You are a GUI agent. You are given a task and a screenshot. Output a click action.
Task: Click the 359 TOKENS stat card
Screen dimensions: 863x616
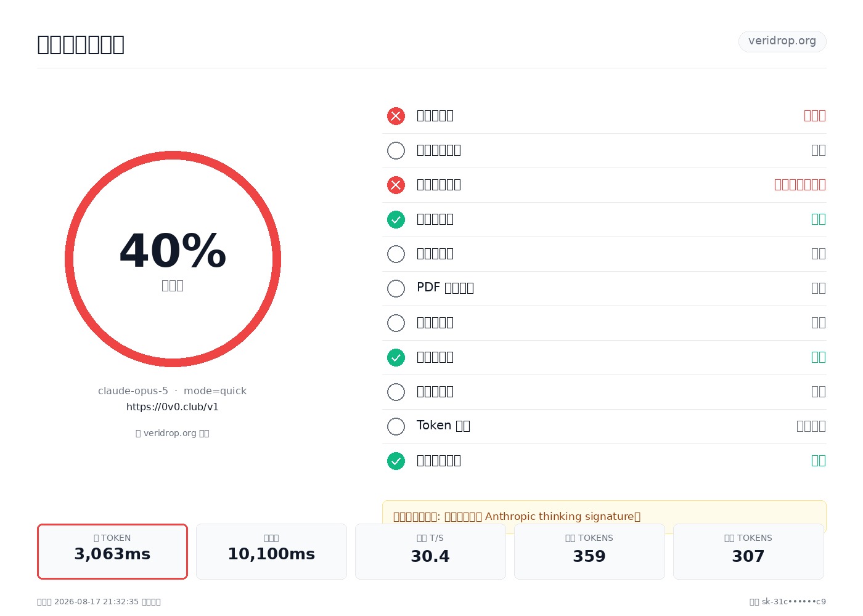(589, 551)
